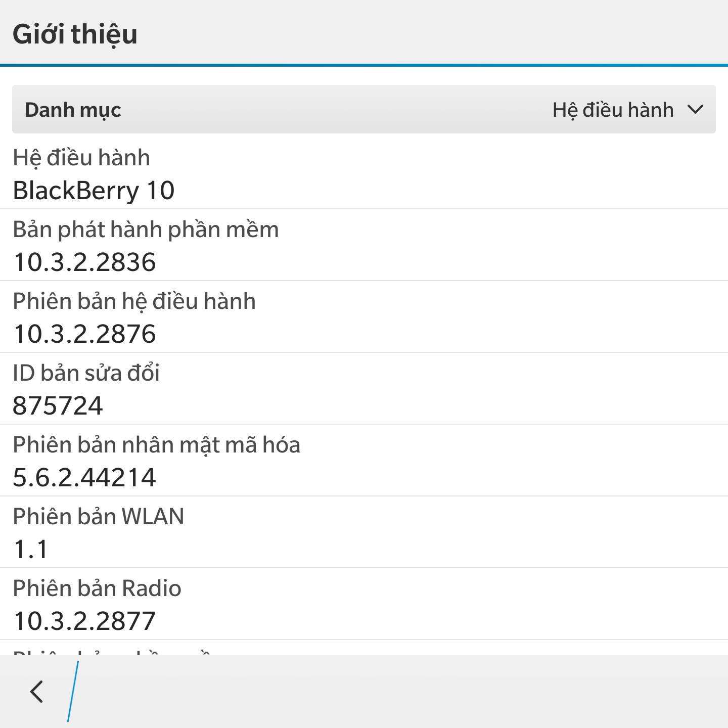Click Radio version value 10.3.2.2877

tap(84, 621)
